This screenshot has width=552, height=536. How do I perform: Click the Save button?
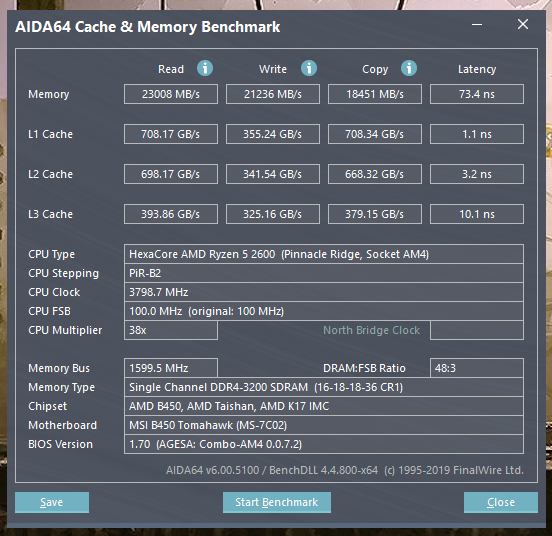click(x=52, y=502)
